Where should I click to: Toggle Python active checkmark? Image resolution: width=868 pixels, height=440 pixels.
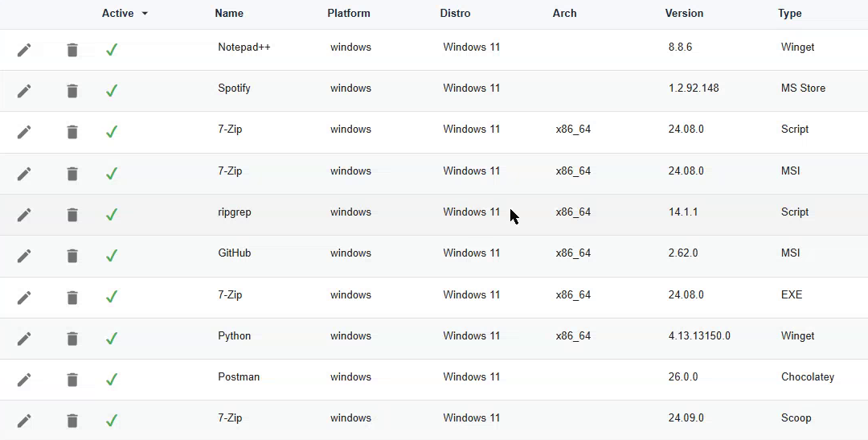tap(112, 339)
